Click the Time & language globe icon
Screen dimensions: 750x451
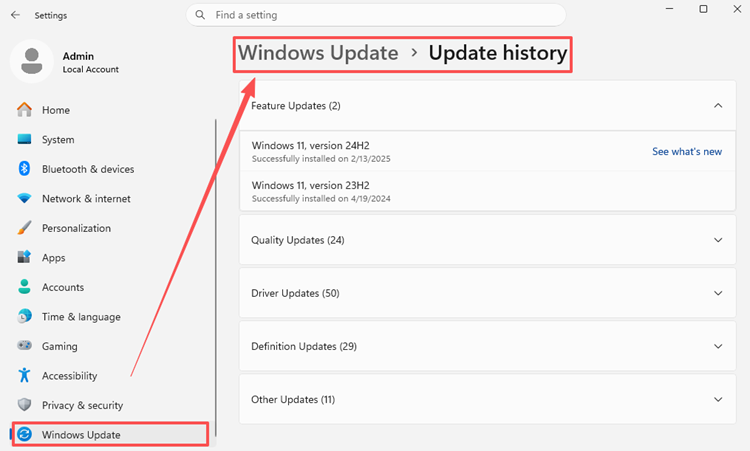pyautogui.click(x=24, y=316)
